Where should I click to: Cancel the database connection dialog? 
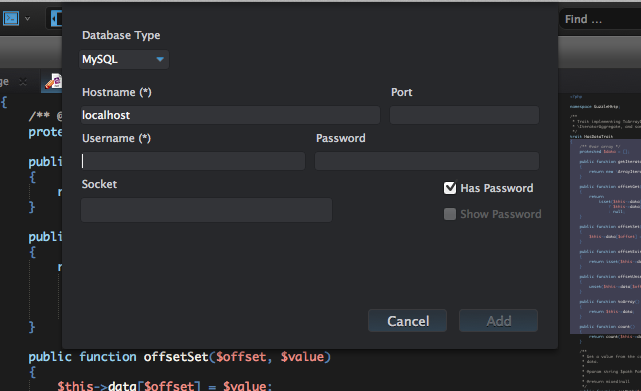pyautogui.click(x=408, y=321)
